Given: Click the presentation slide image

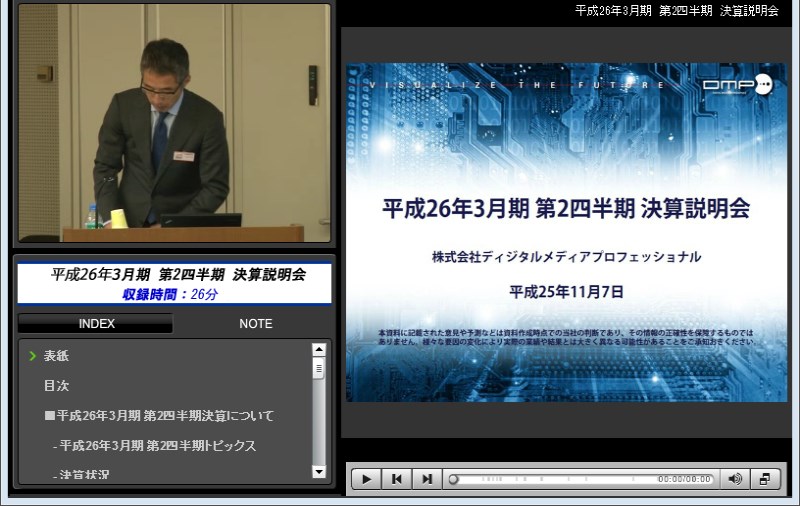Looking at the screenshot, I should click(566, 233).
